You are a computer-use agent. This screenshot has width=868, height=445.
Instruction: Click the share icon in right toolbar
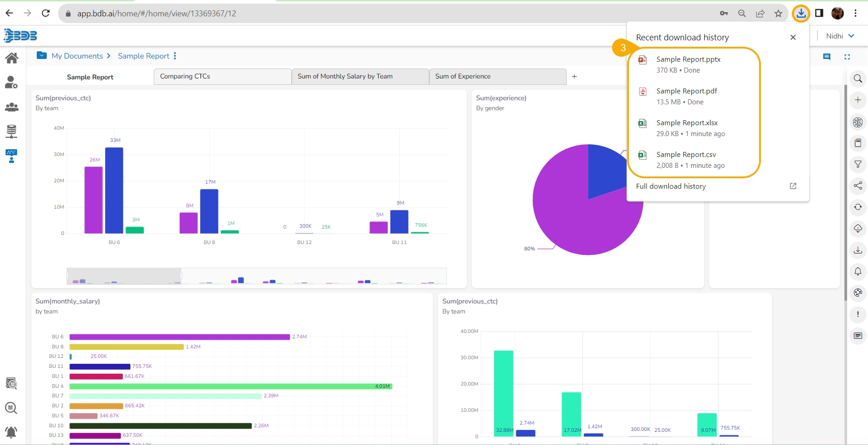click(858, 186)
